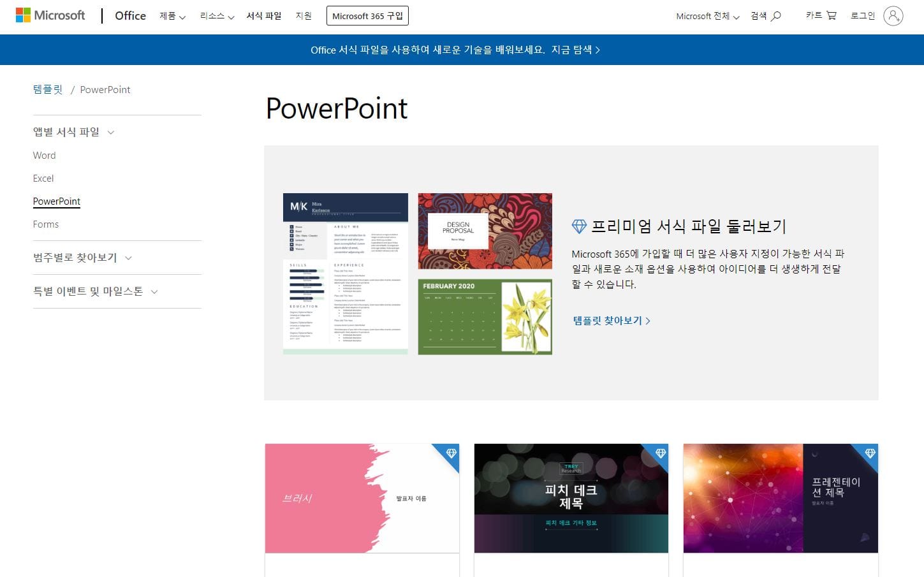Open the 템플릿 찾아보기 link
Screen dimensions: 924x577
(610, 321)
